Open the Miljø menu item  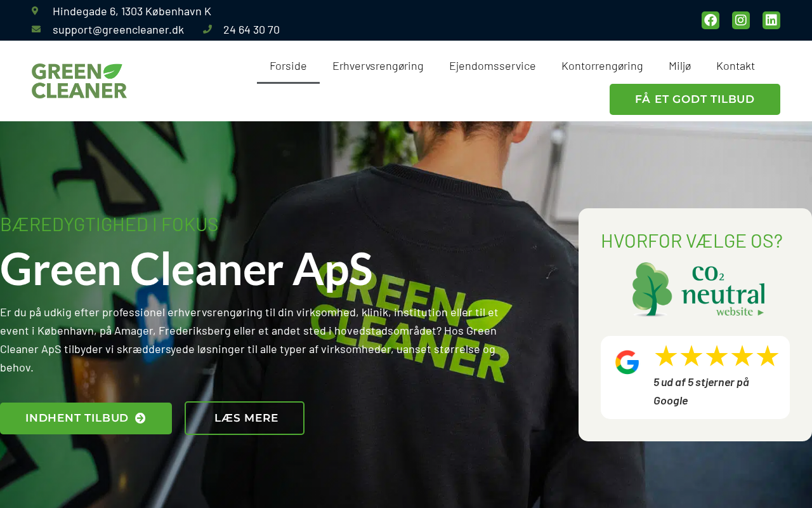[680, 66]
